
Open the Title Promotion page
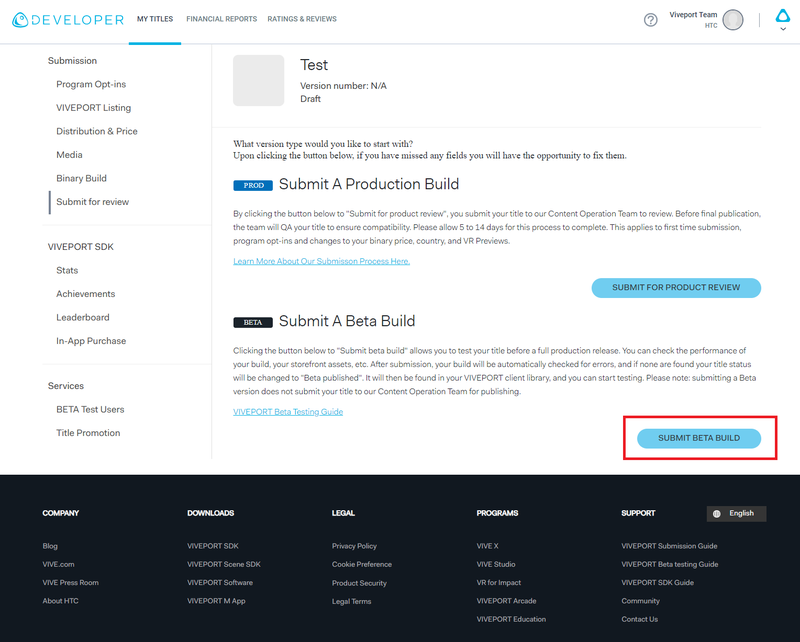point(88,433)
